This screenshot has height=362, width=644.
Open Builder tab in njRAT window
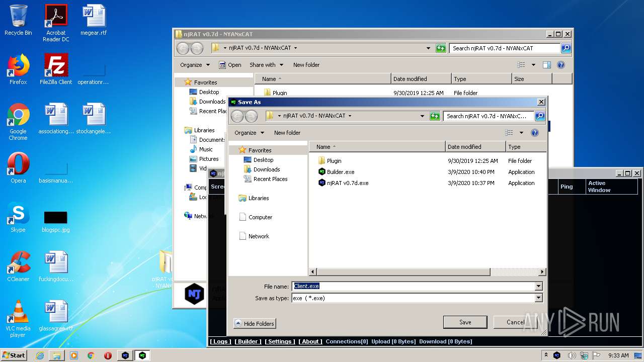[x=248, y=341]
